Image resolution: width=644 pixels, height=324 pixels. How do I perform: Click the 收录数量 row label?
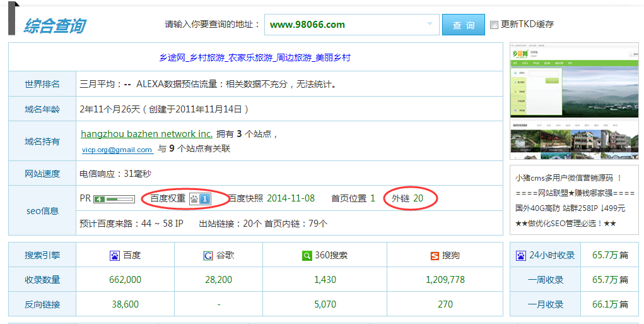tap(42, 280)
